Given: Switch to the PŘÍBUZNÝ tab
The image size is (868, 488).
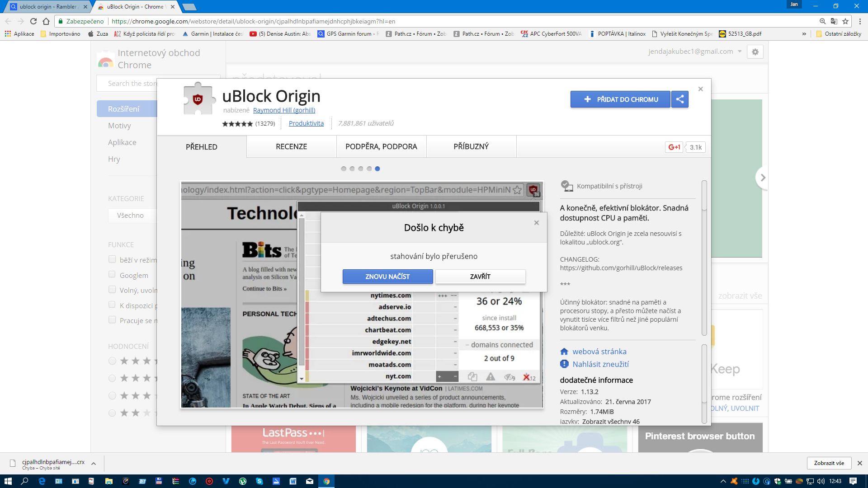Looking at the screenshot, I should click(471, 146).
